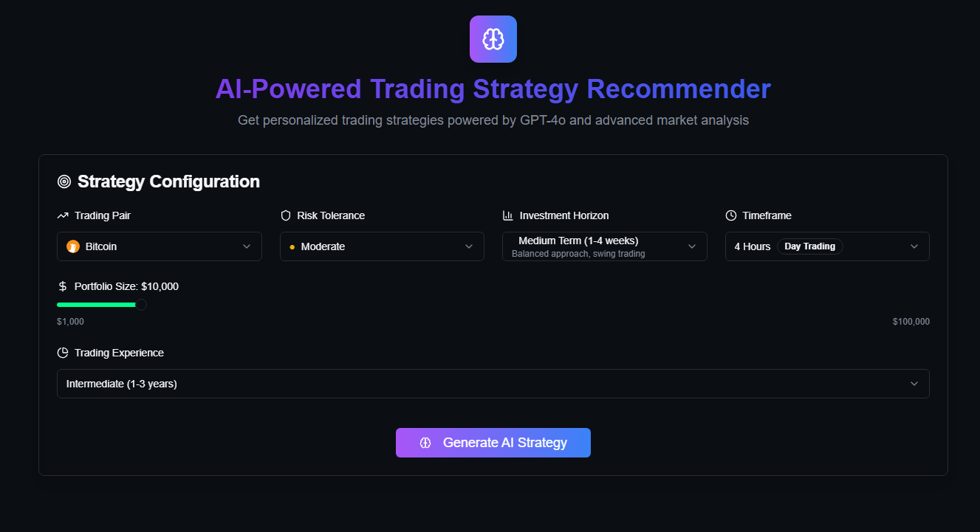Click the portfolio size slider handle
Viewport: 980px width, 532px height.
point(141,305)
